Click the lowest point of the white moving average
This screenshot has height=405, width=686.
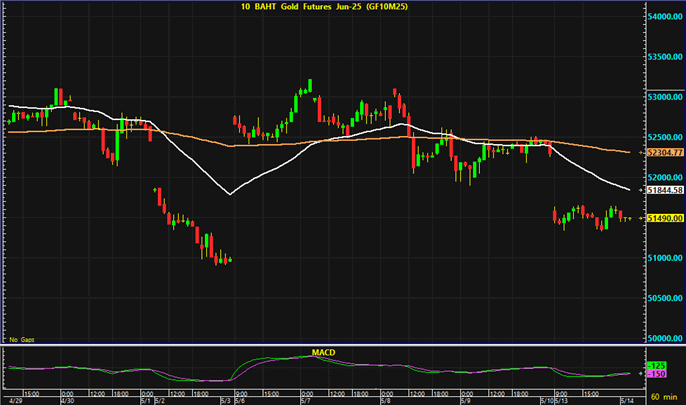pos(229,194)
